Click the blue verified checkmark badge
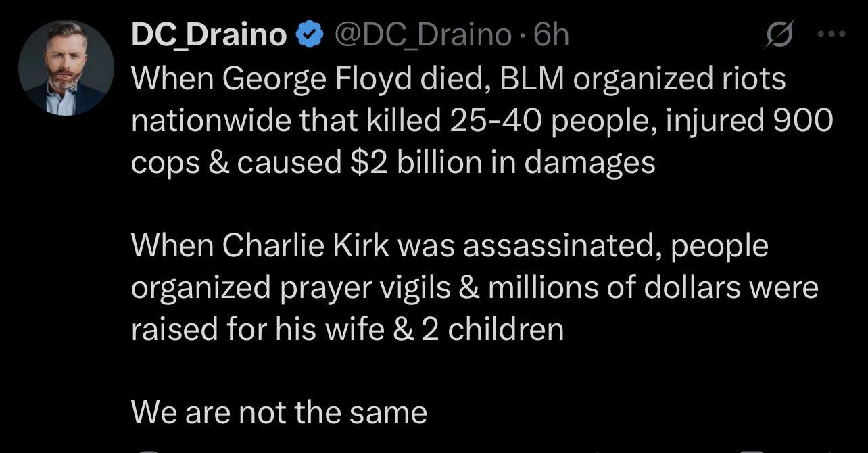The width and height of the screenshot is (868, 453). click(309, 35)
